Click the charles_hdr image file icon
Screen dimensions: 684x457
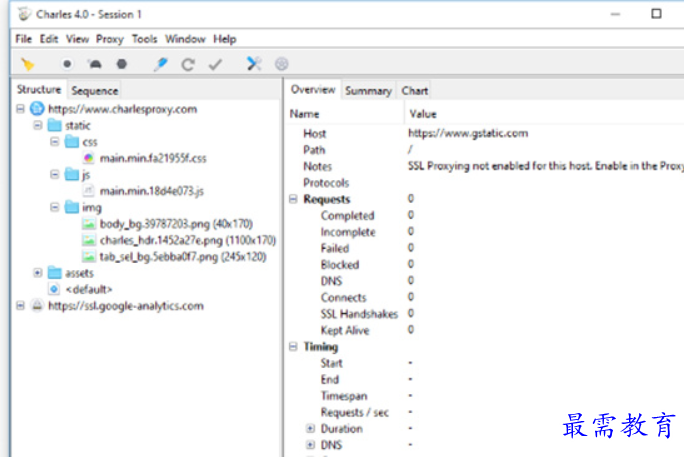point(89,240)
